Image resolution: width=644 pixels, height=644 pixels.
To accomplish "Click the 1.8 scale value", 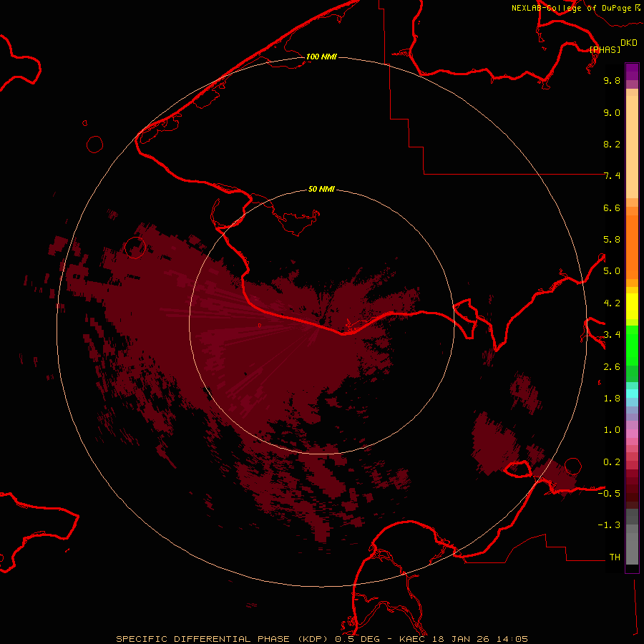I will tap(612, 399).
